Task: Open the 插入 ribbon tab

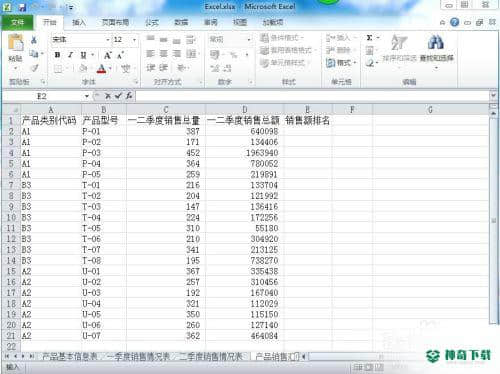Action: (79, 23)
